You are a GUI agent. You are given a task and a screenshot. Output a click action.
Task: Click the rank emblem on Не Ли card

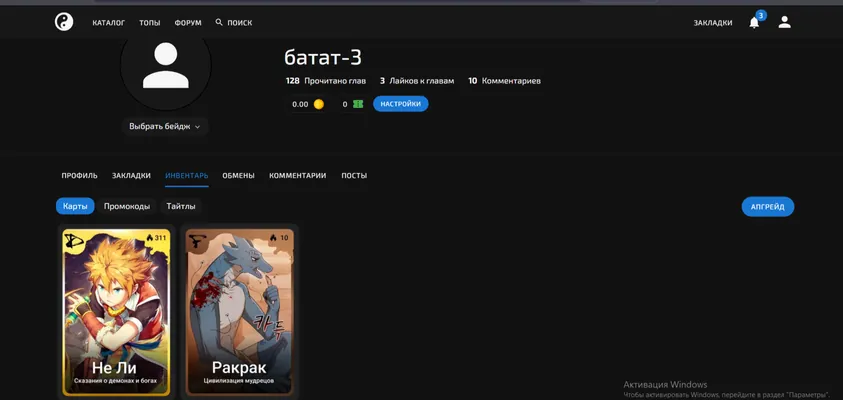[72, 240]
